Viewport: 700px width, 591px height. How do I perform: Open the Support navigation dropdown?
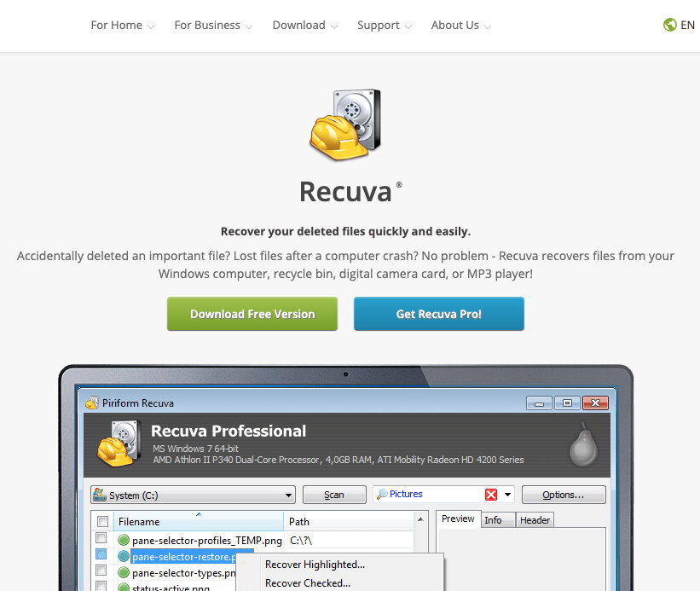(385, 26)
